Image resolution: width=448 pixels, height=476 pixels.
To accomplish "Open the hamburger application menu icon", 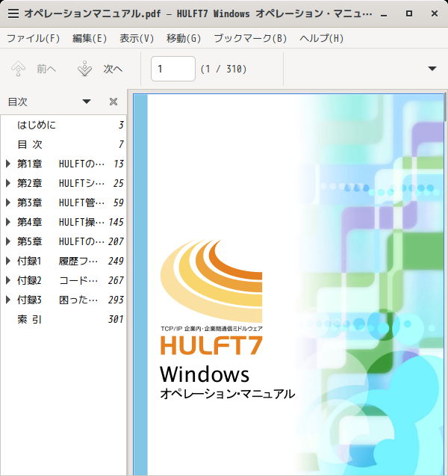I will point(13,13).
